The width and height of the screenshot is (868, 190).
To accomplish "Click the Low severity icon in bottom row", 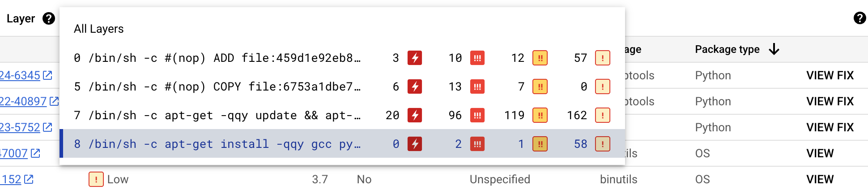I will click(x=96, y=179).
